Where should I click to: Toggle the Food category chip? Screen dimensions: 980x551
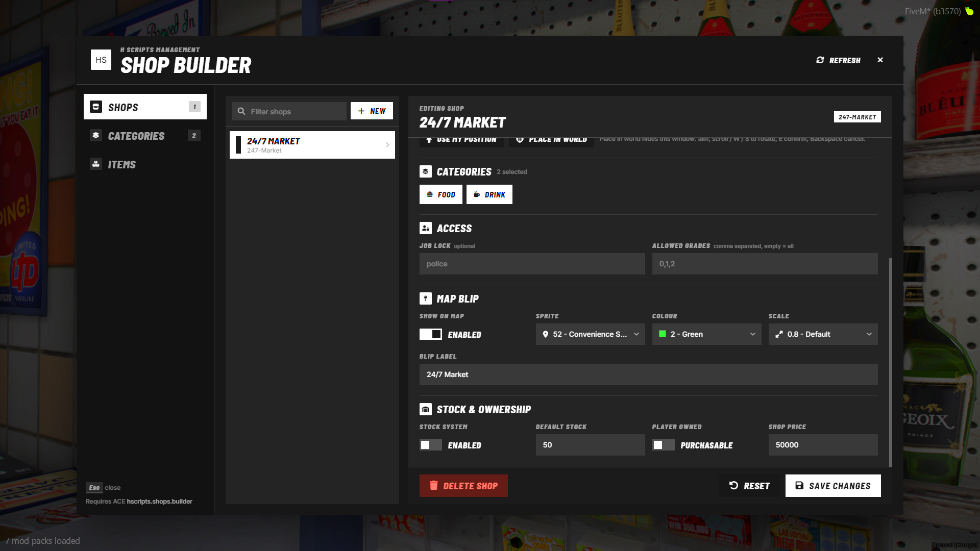point(441,194)
